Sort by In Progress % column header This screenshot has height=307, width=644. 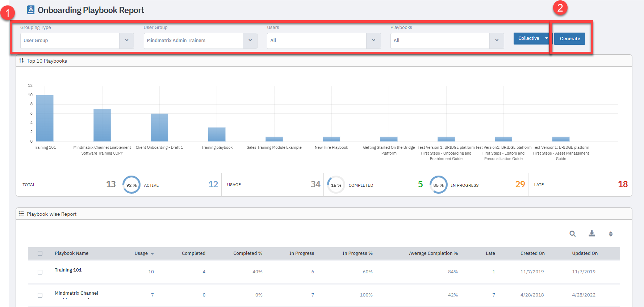click(357, 253)
